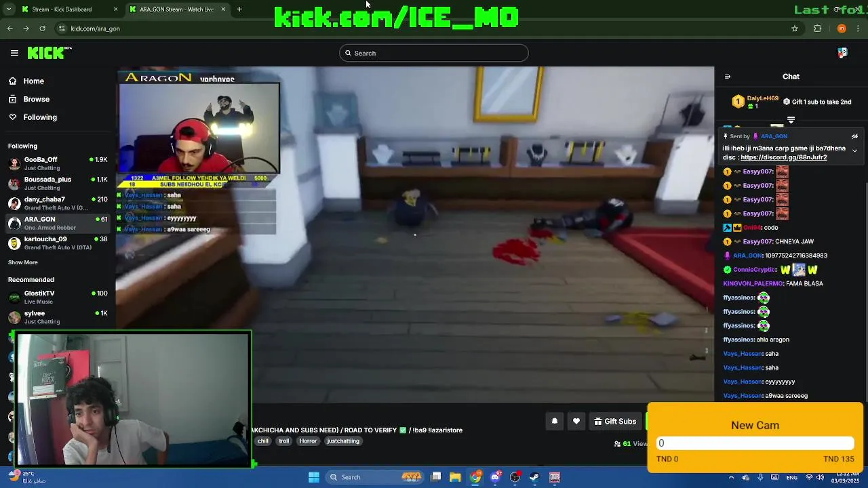This screenshot has width=868, height=488.
Task: Open Steam from taskbar
Action: point(534,477)
